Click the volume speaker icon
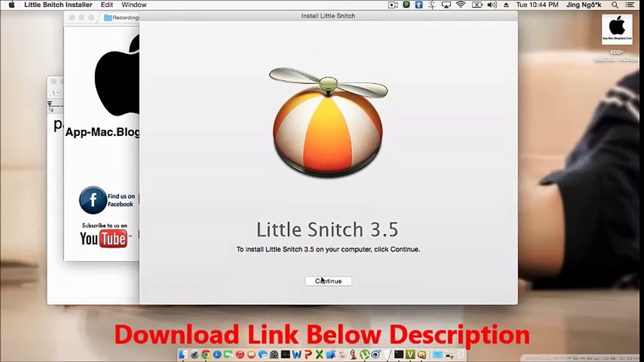The height and width of the screenshot is (362, 644). [491, 5]
